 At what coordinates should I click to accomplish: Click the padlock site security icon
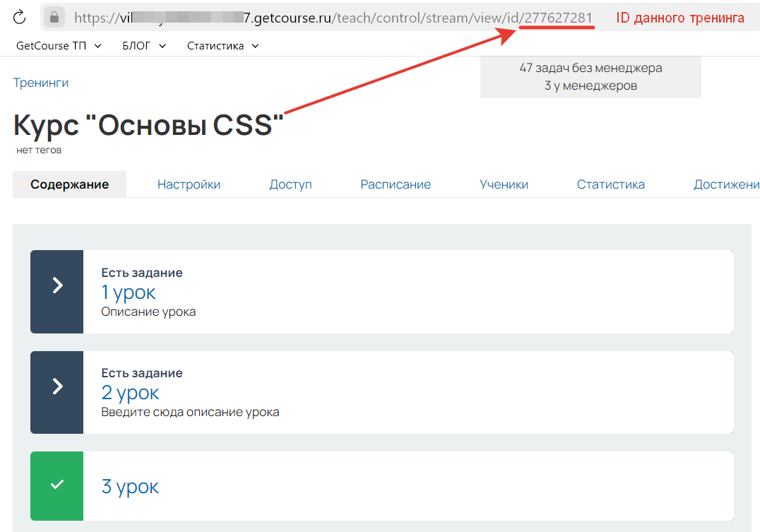[x=54, y=17]
